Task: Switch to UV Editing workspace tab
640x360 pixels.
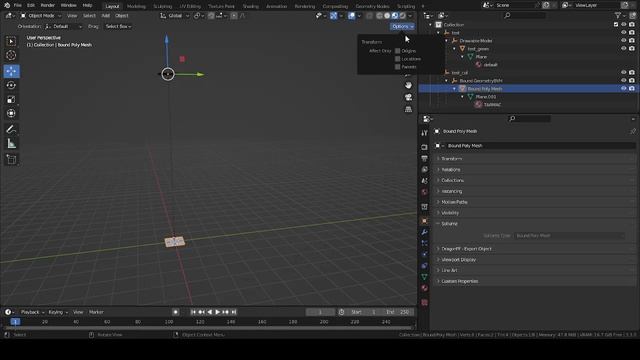Action: (x=190, y=6)
